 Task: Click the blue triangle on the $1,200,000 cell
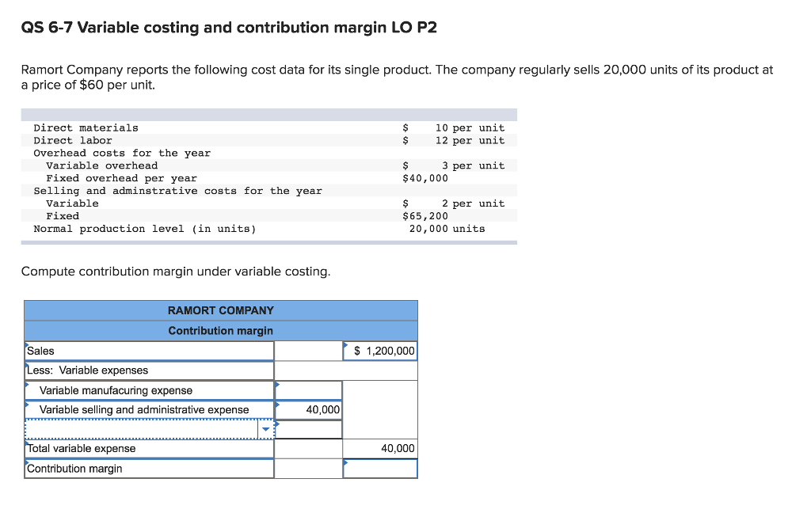(x=345, y=346)
